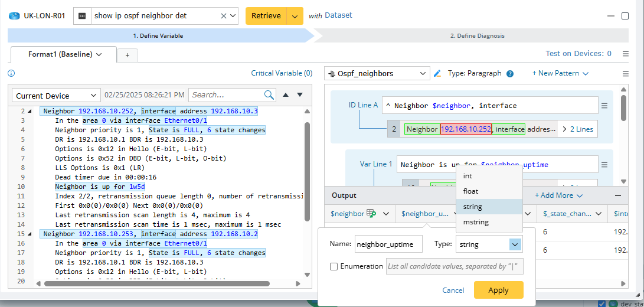Clear the show ip ospf command field
The image size is (644, 307).
coord(223,16)
